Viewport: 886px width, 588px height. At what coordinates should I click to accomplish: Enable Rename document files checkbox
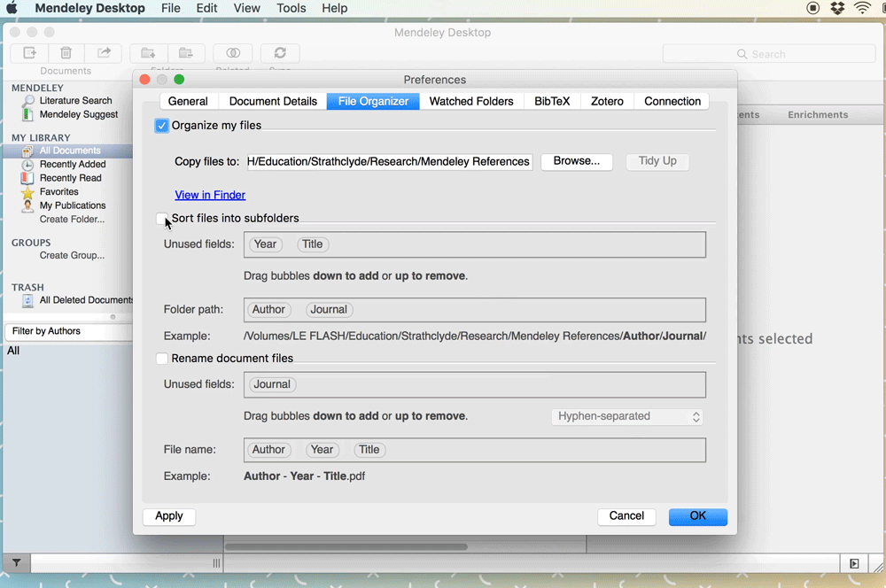pyautogui.click(x=161, y=359)
